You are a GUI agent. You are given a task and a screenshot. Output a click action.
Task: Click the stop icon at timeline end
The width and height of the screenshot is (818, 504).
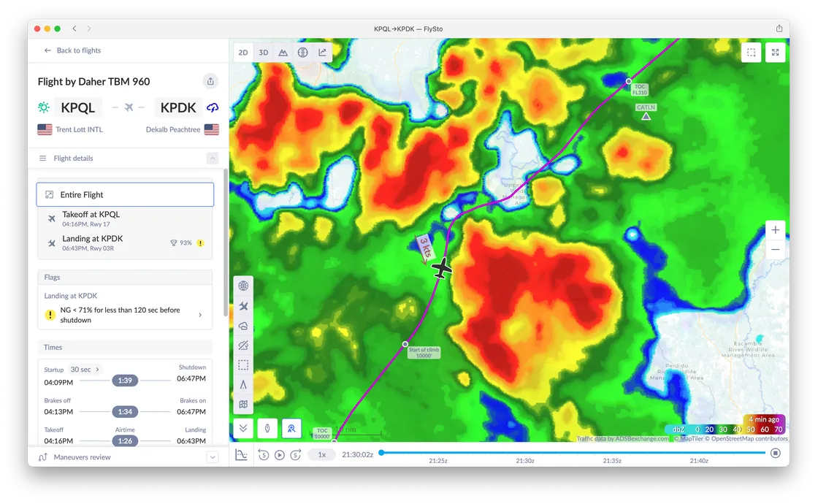pos(776,453)
